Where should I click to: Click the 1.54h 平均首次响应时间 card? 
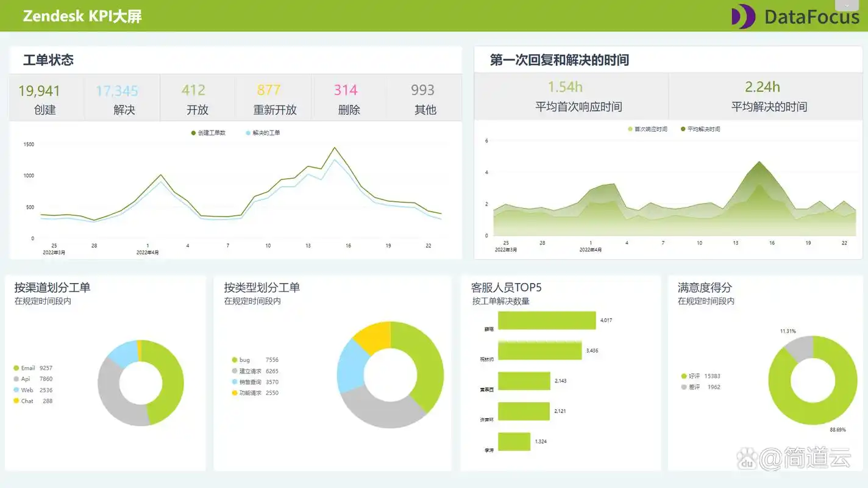click(572, 96)
